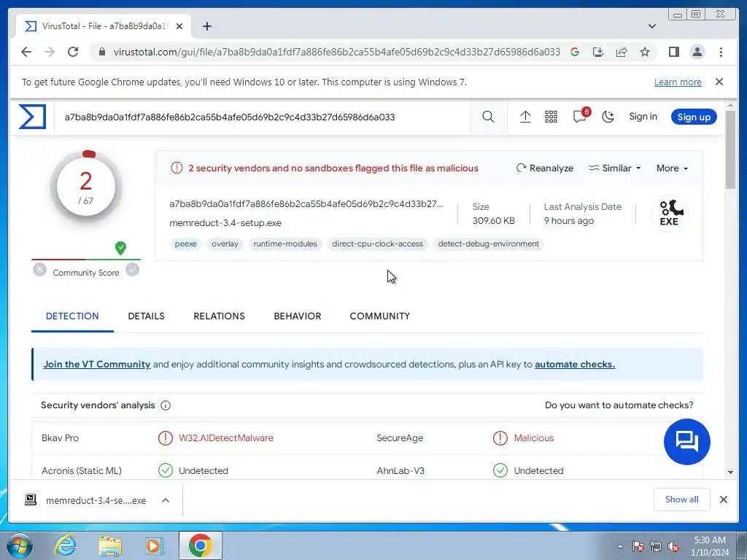
Task: Open Windows Explorer folder in taskbar
Action: click(x=110, y=545)
